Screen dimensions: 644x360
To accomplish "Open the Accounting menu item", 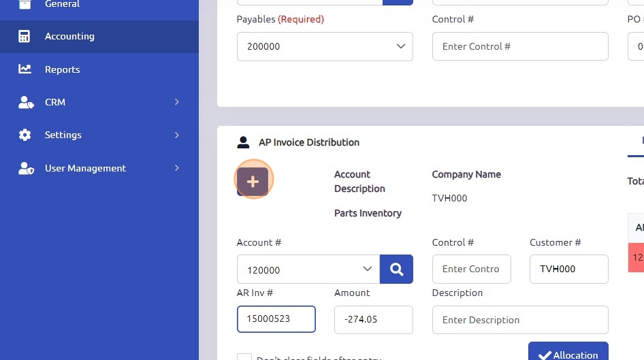I will pyautogui.click(x=99, y=37).
